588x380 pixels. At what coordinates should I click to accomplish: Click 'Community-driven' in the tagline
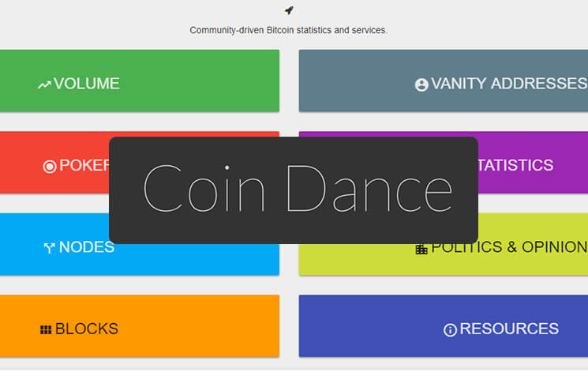pyautogui.click(x=226, y=31)
